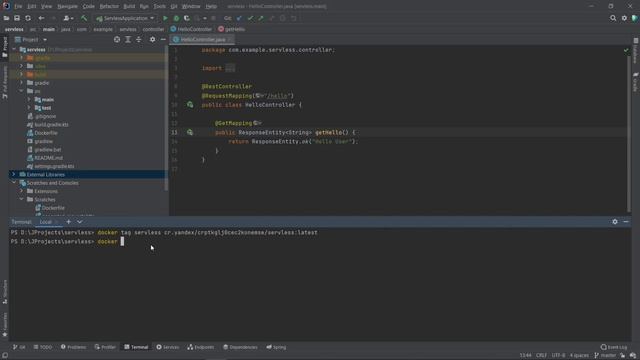The width and height of the screenshot is (640, 360).
Task: Click the Synchronize/Reload icon in toolbar
Action: point(28,18)
